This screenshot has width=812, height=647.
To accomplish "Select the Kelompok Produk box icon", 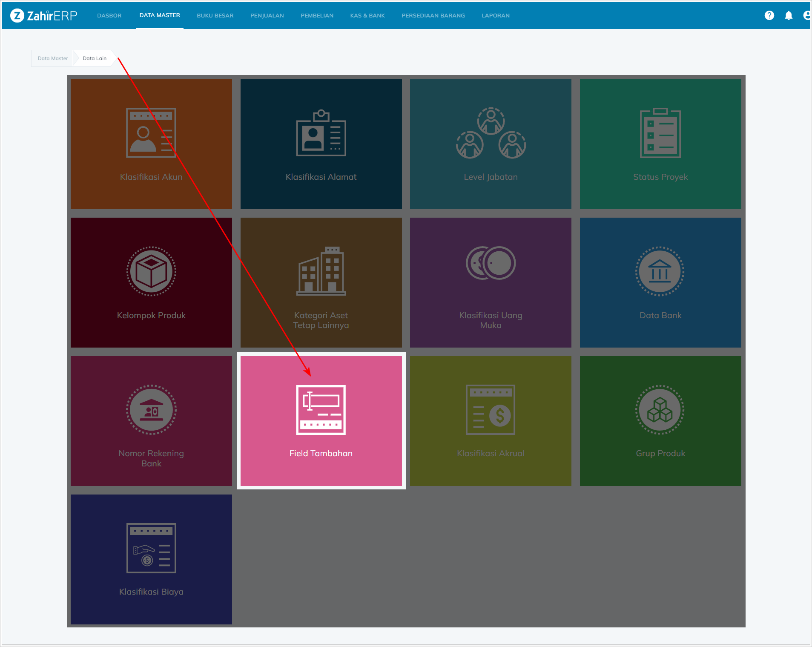I will tap(151, 271).
